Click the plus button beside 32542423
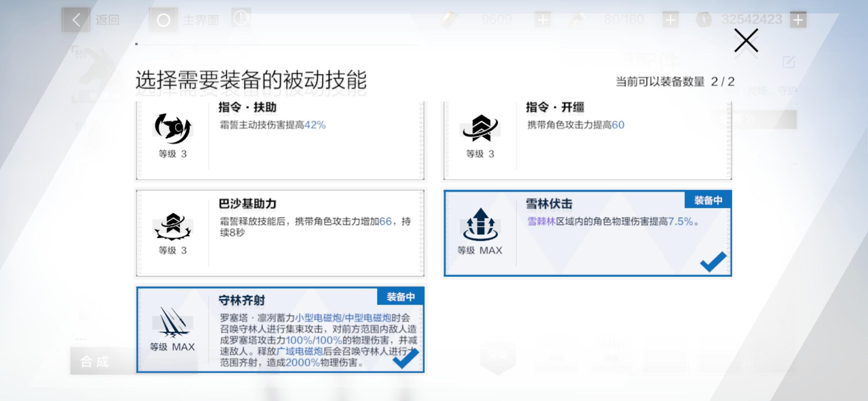Image resolution: width=868 pixels, height=401 pixels. [798, 20]
